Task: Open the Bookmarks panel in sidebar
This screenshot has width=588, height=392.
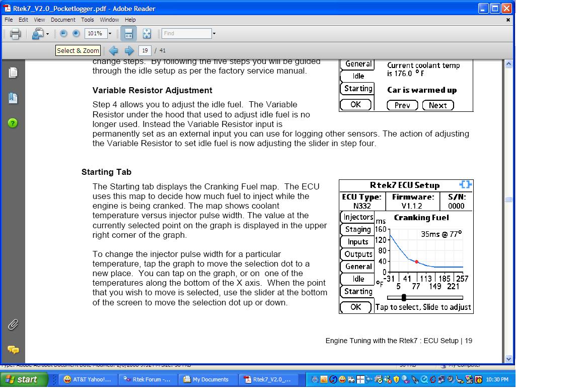Action: (x=13, y=98)
